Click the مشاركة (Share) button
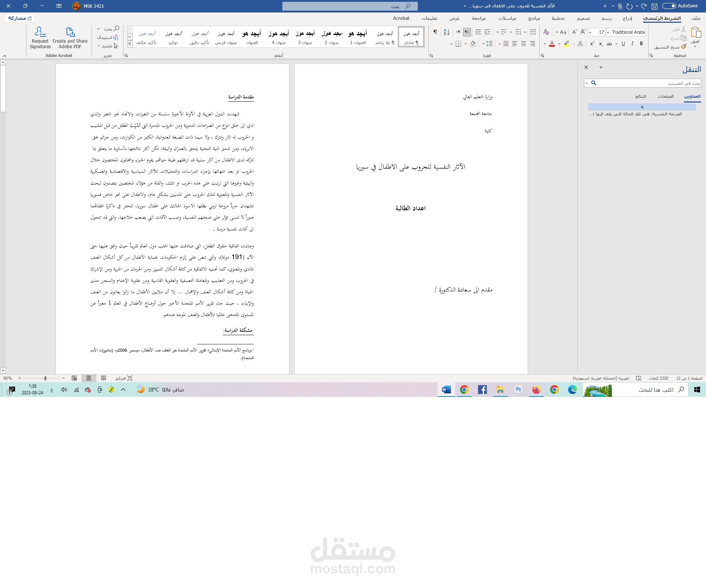 pos(20,18)
